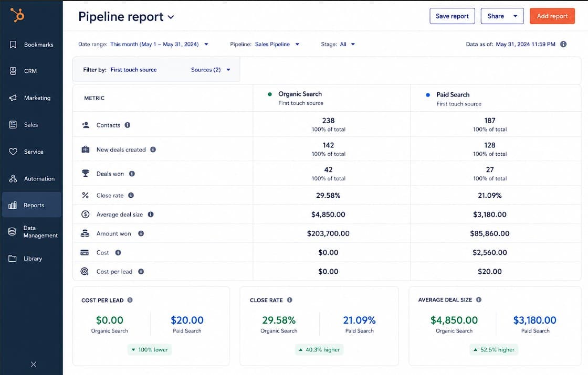Select Reports in the sidebar
This screenshot has width=588, height=375.
[31, 205]
